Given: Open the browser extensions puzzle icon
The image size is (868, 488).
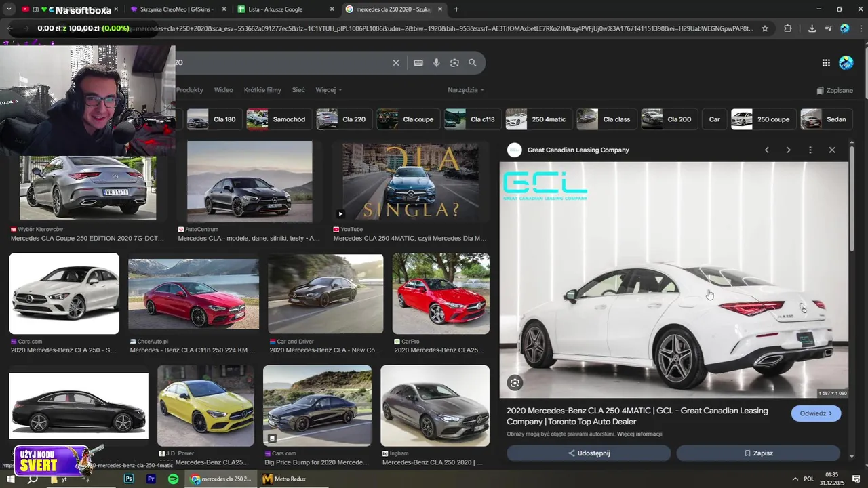Looking at the screenshot, I should click(x=787, y=28).
